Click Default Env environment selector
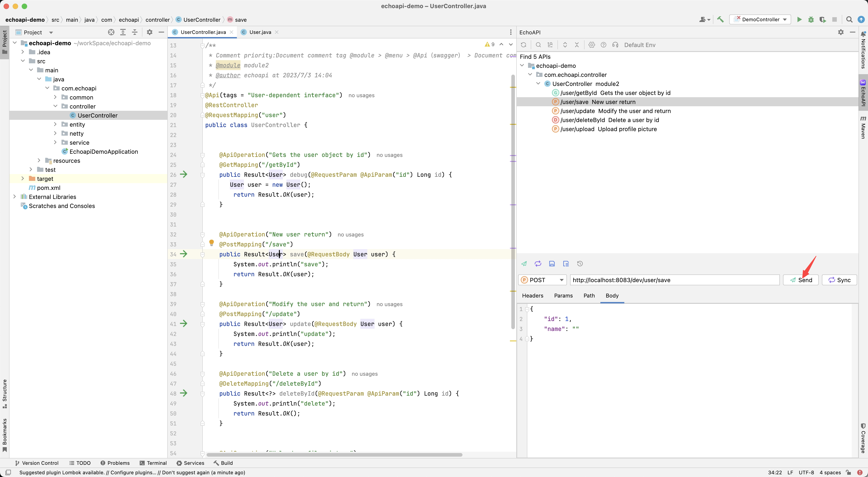 pos(639,45)
